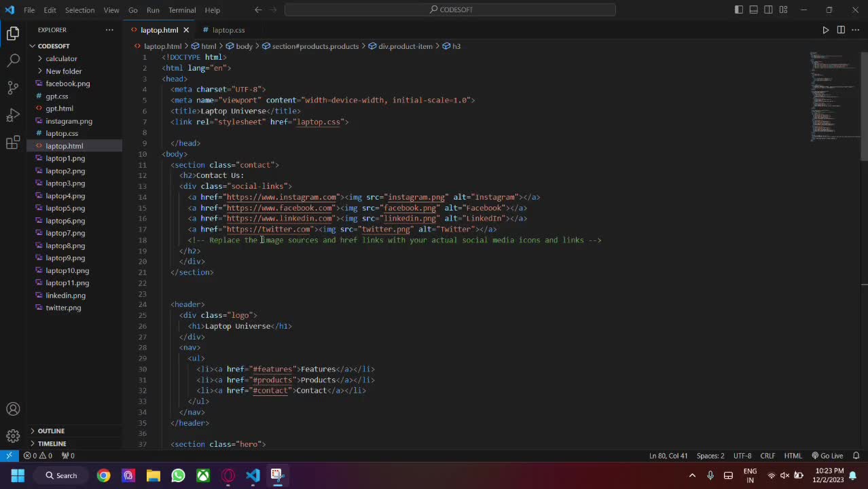Click the Accounts icon

point(13,409)
